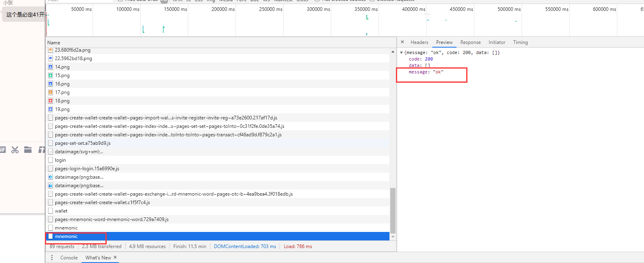Screen dimensions: 644x263
Task: Click the 18.png red image file icon
Action: 51,101
